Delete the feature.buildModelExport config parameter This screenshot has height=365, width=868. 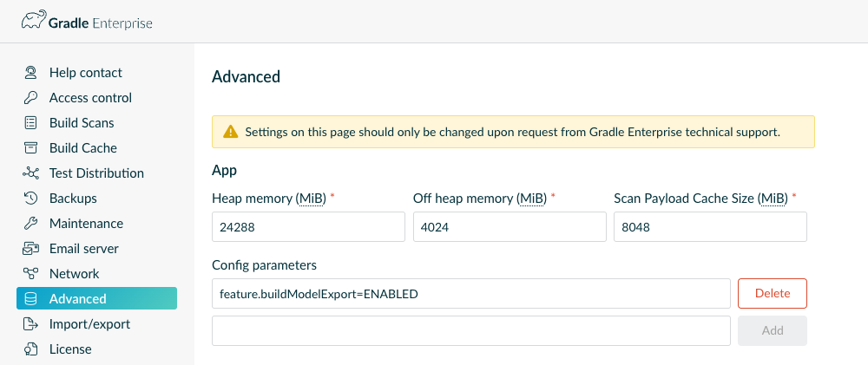(772, 293)
